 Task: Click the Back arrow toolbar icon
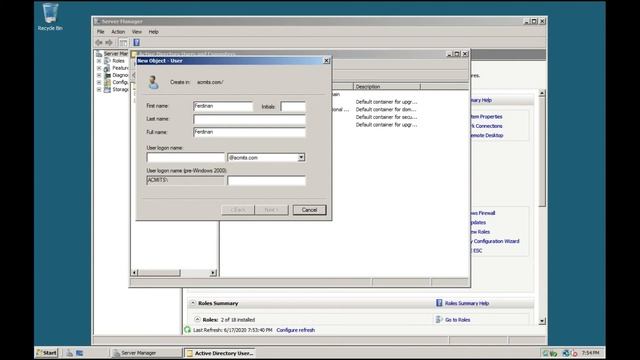99,42
